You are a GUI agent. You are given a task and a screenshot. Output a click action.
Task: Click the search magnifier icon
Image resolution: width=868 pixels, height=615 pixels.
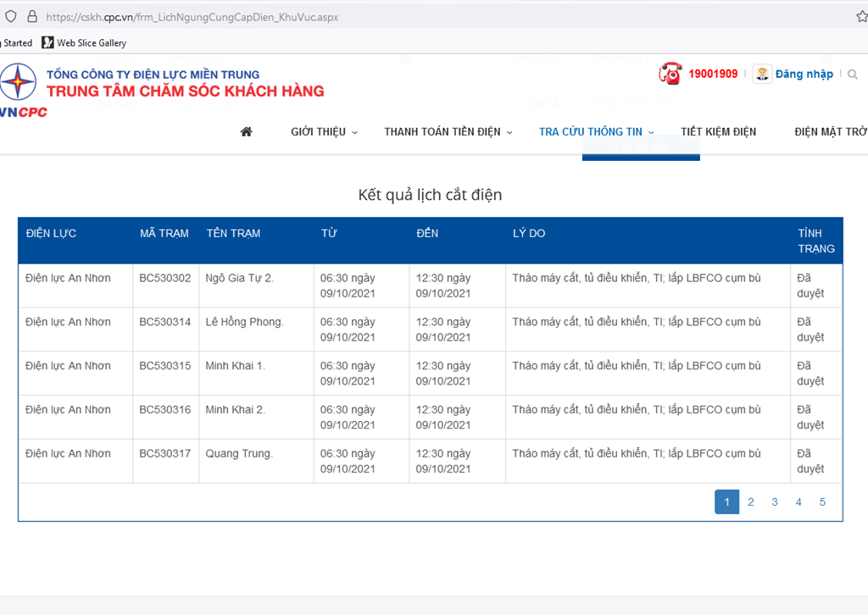click(x=853, y=75)
